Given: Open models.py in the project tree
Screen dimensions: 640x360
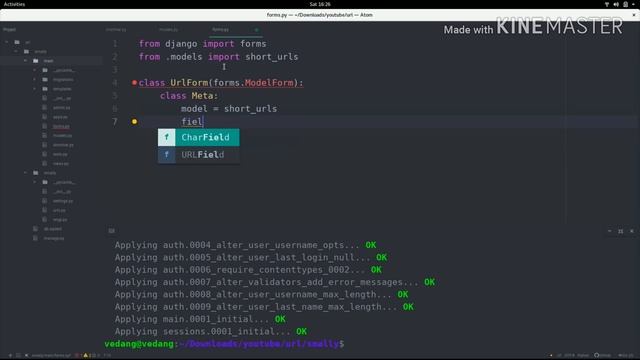Looking at the screenshot, I should pos(62,136).
